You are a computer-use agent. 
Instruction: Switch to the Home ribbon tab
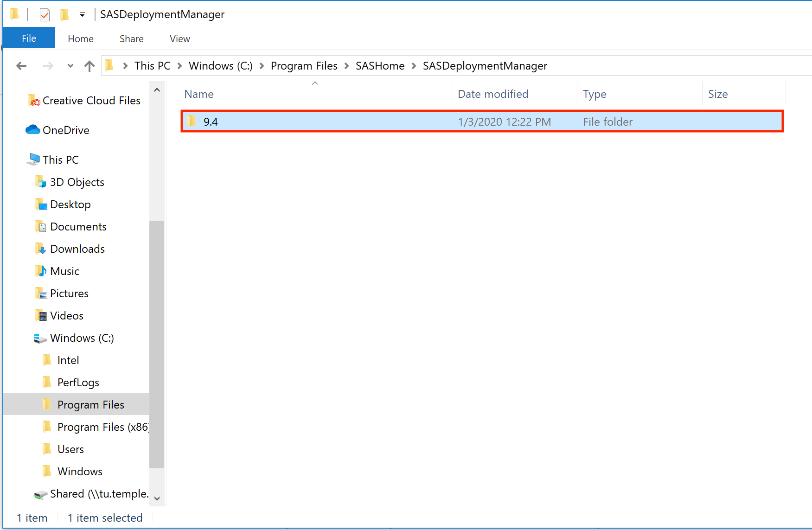[81, 39]
